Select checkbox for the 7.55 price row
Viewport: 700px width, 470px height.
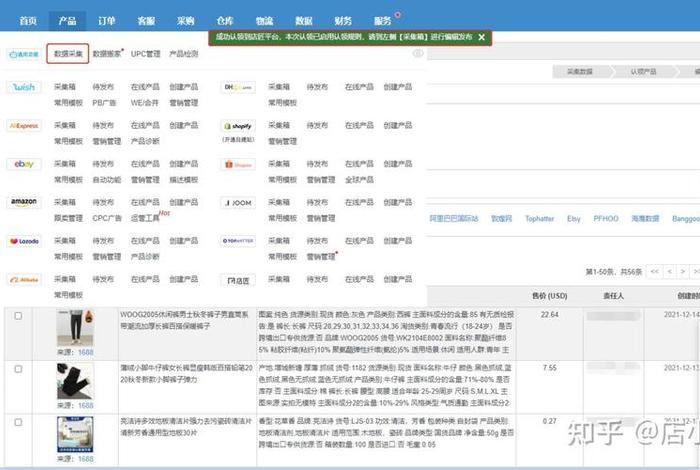pos(18,369)
